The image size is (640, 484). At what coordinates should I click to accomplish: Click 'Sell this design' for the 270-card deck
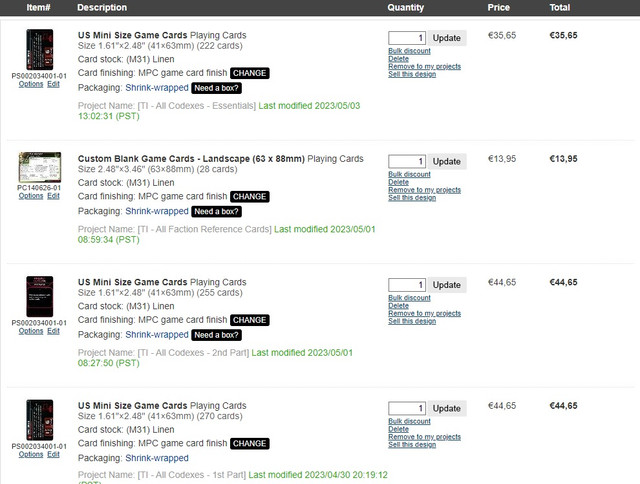tap(412, 445)
